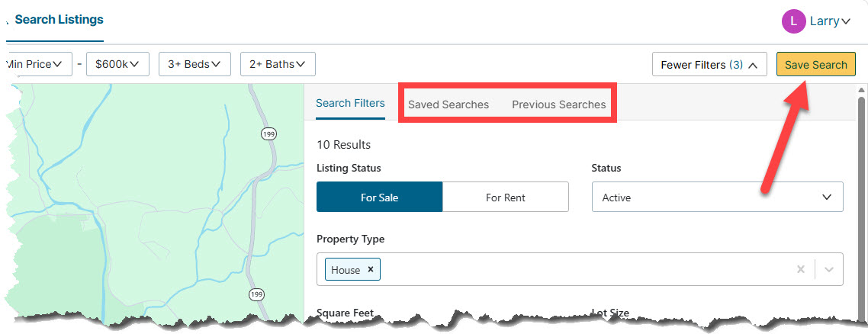Collapse filters via Fewer Filters button
Image resolution: width=868 pixels, height=334 pixels.
[709, 65]
